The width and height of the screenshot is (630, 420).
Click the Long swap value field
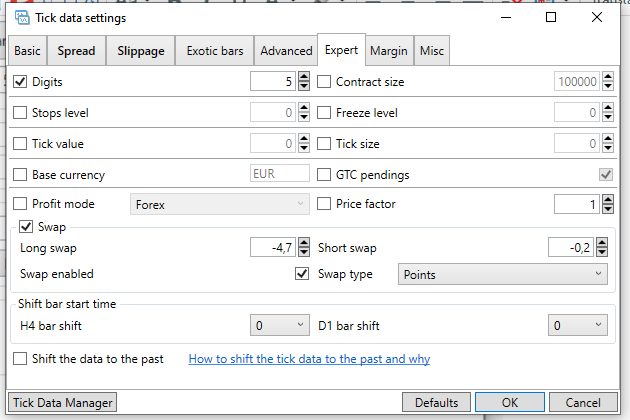270,248
